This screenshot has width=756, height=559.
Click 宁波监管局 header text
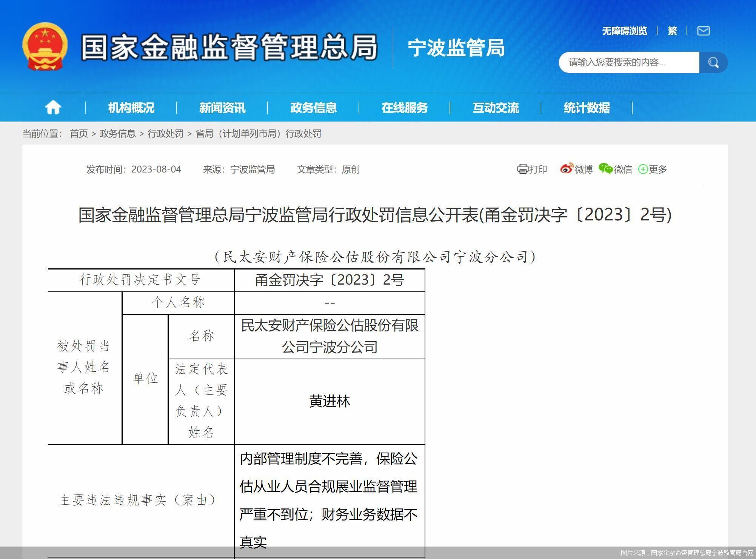(456, 48)
